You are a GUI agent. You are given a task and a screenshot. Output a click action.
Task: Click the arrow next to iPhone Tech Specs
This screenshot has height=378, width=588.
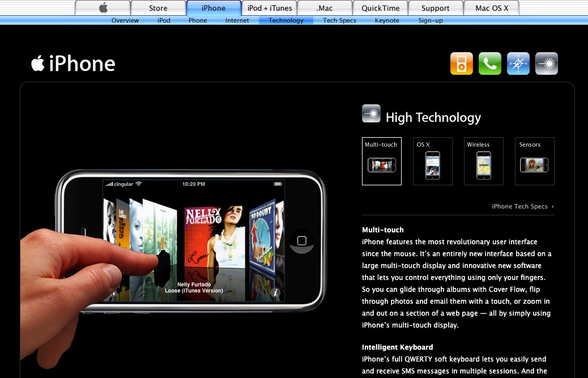pos(553,207)
